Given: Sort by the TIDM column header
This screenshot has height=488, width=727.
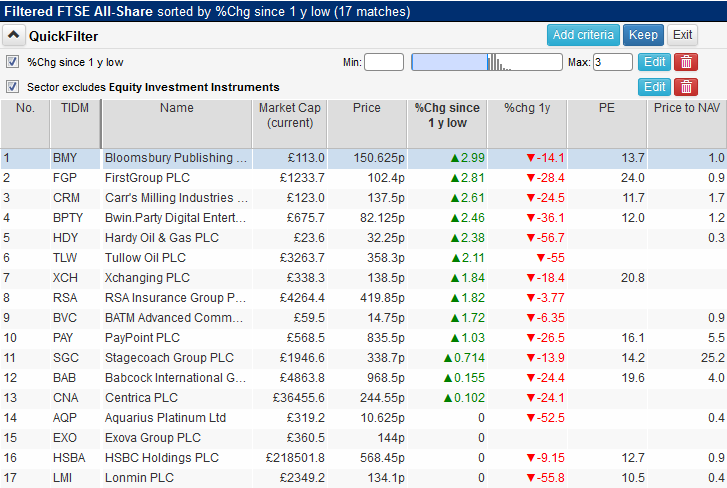Looking at the screenshot, I should (75, 124).
